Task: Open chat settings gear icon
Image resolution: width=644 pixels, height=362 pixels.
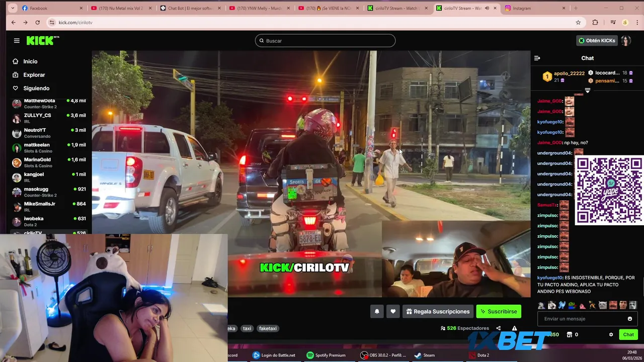Action: coord(611,334)
